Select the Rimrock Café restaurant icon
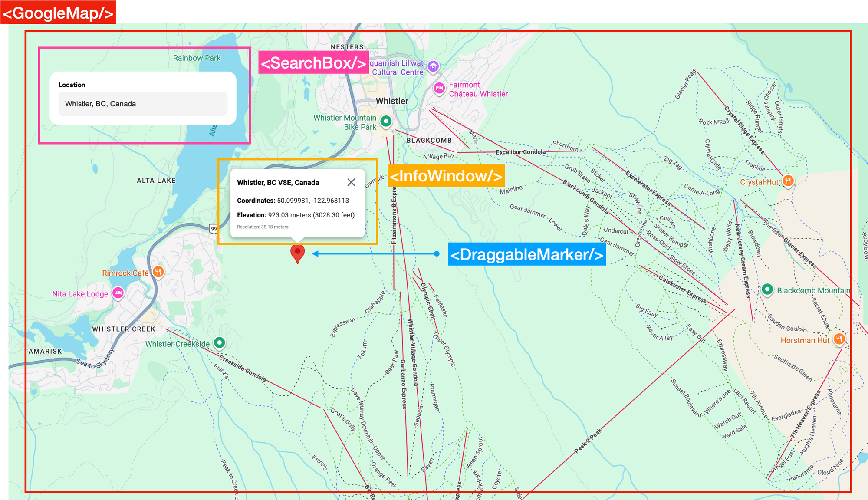868x500 pixels. [158, 272]
